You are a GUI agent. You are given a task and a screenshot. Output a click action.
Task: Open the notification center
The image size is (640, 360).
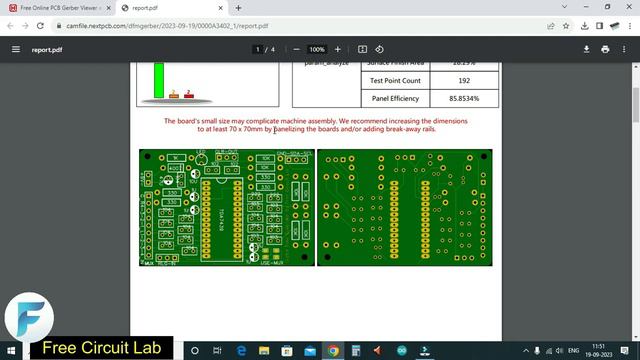[624, 351]
